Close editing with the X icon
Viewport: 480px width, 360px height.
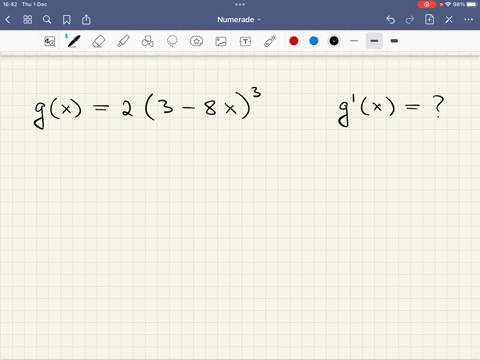[449, 20]
